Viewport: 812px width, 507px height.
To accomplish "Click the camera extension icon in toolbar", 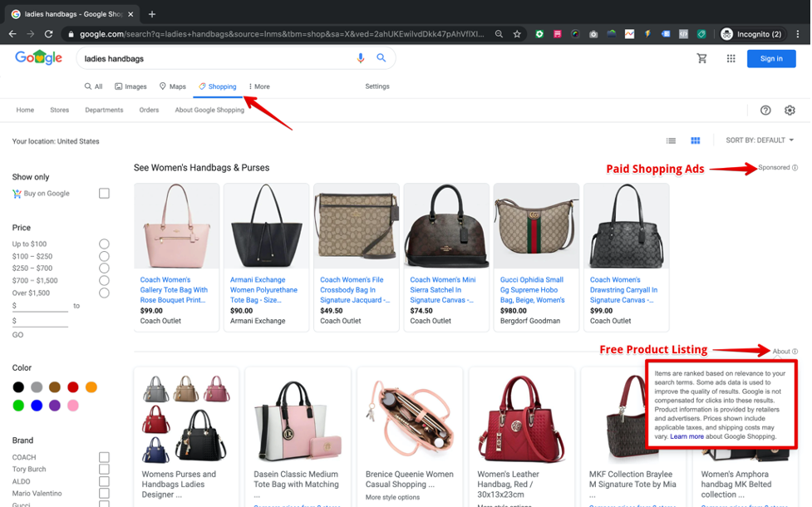I will pos(593,34).
